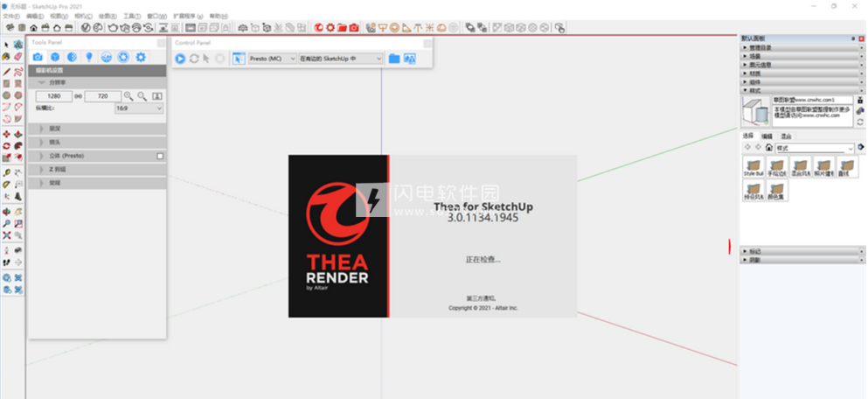Expand the 常规 section
This screenshot has height=399, width=868.
(97, 183)
